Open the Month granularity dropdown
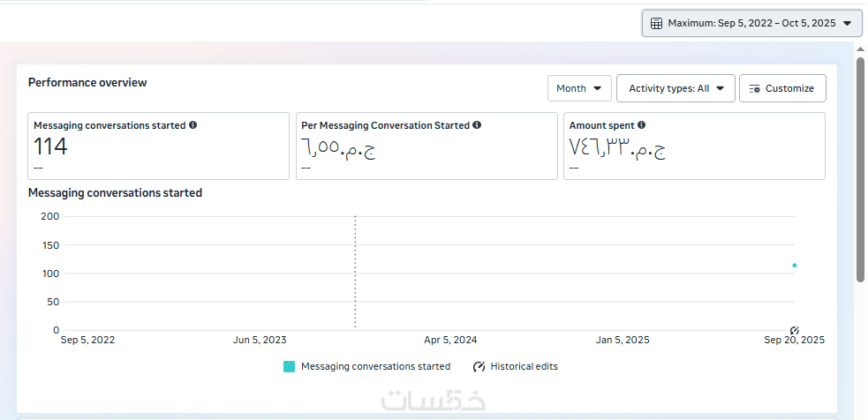 pyautogui.click(x=579, y=88)
